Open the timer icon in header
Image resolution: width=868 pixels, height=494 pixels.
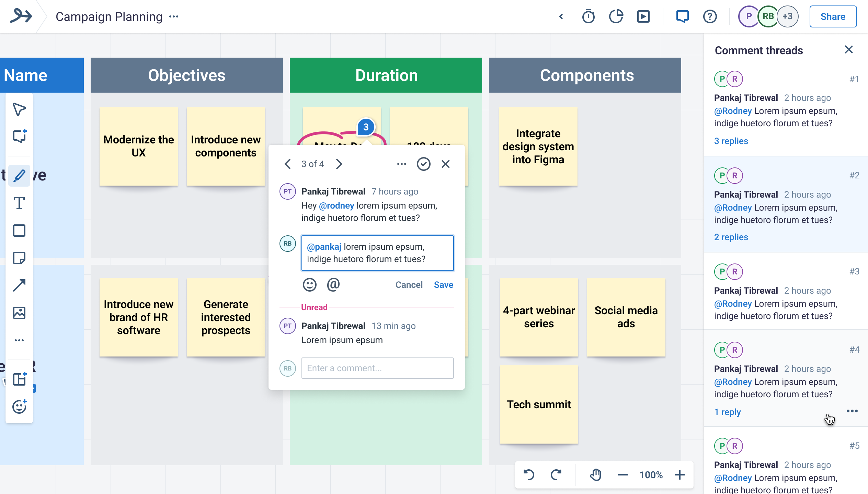(588, 16)
